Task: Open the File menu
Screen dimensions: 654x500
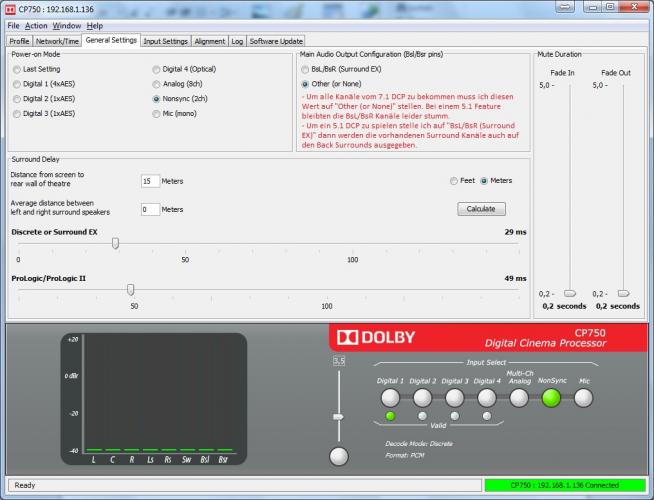Action: (x=13, y=25)
